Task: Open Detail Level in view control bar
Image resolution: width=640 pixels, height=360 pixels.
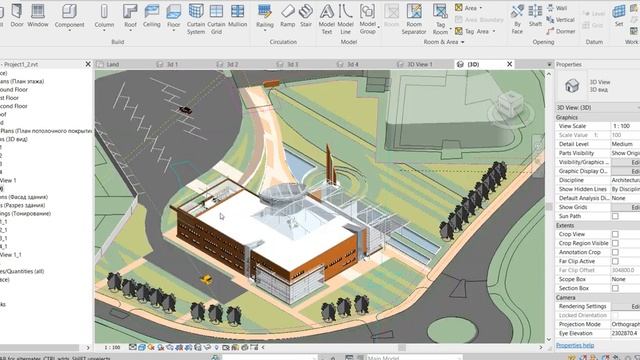Action: 132,347
